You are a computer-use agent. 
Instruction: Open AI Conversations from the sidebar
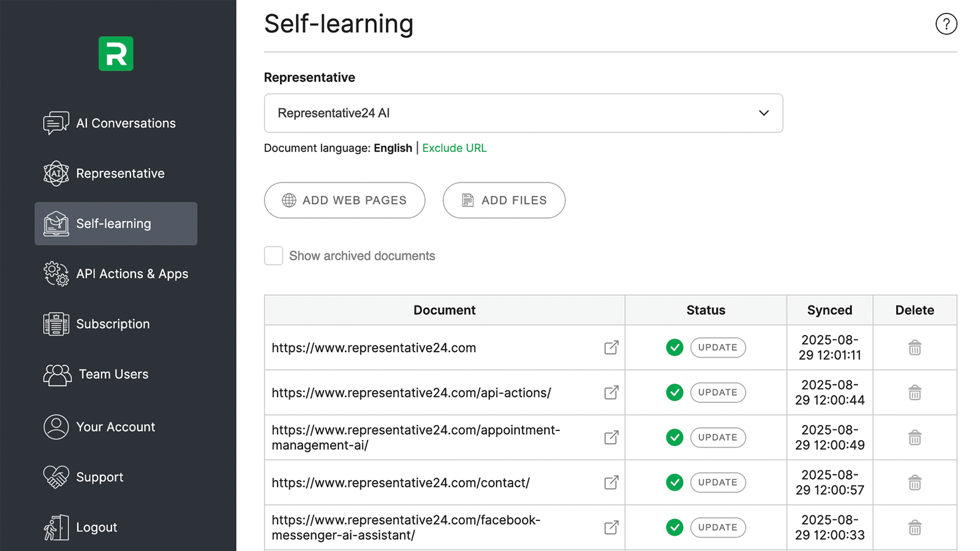tap(125, 123)
